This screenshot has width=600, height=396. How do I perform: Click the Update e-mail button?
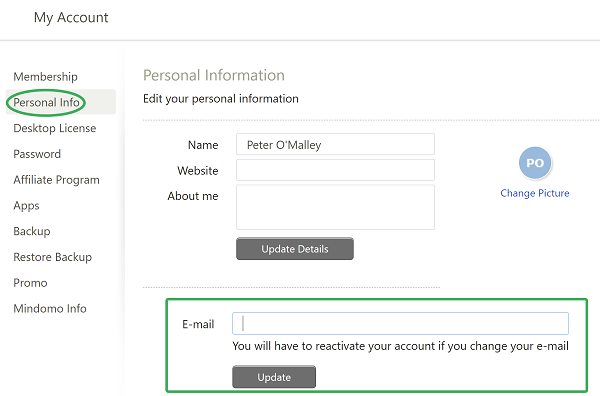(x=274, y=377)
